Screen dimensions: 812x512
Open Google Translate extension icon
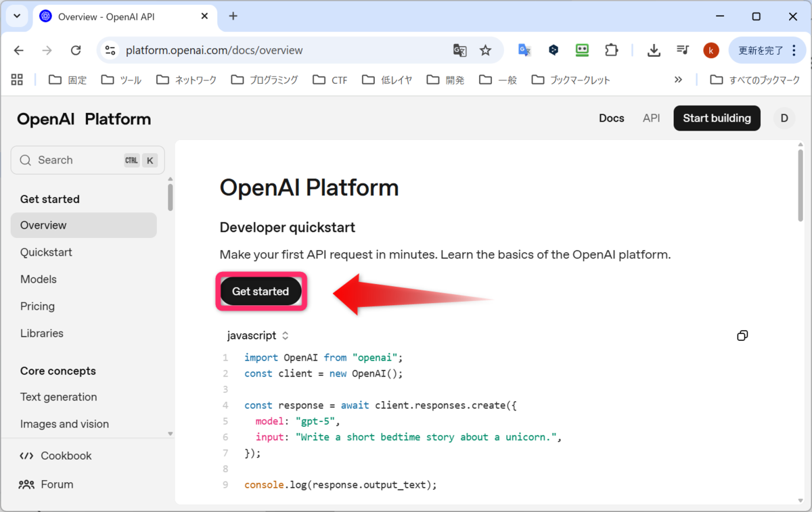click(x=524, y=50)
